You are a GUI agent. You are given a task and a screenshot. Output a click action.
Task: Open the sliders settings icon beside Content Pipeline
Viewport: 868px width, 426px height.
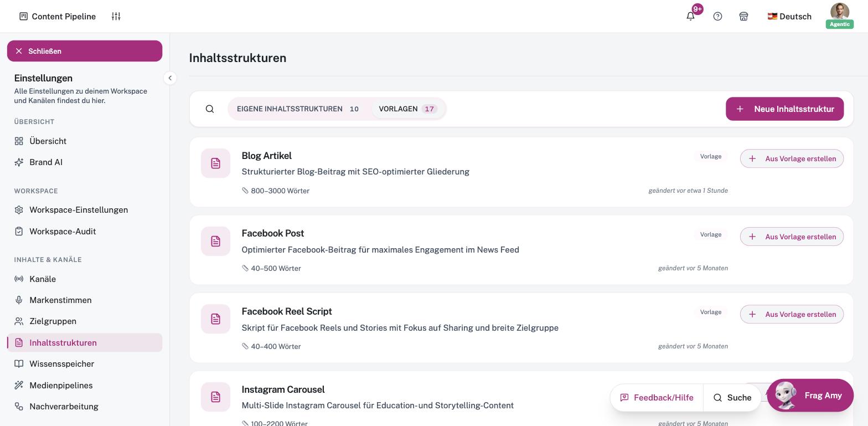116,17
